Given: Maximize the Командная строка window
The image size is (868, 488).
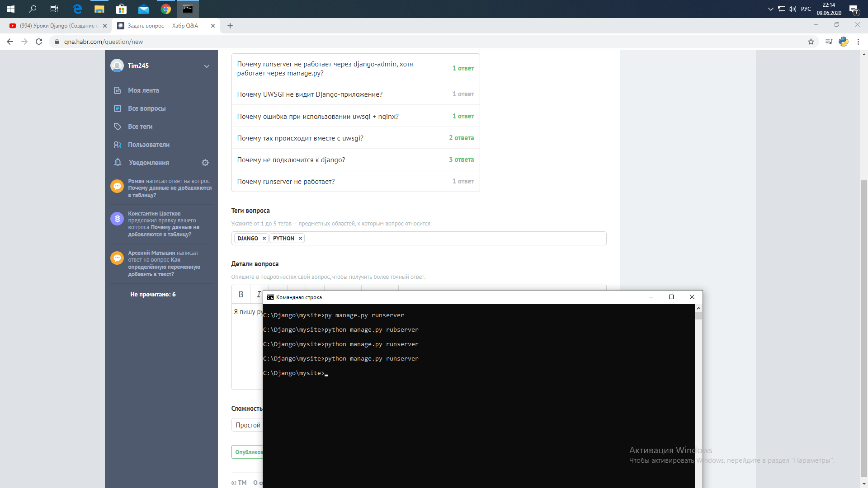Looking at the screenshot, I should [671, 297].
